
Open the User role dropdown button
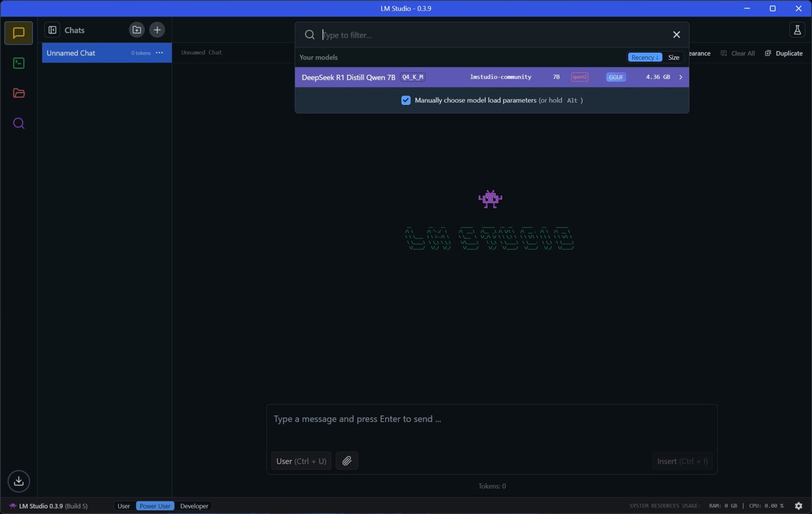(301, 461)
